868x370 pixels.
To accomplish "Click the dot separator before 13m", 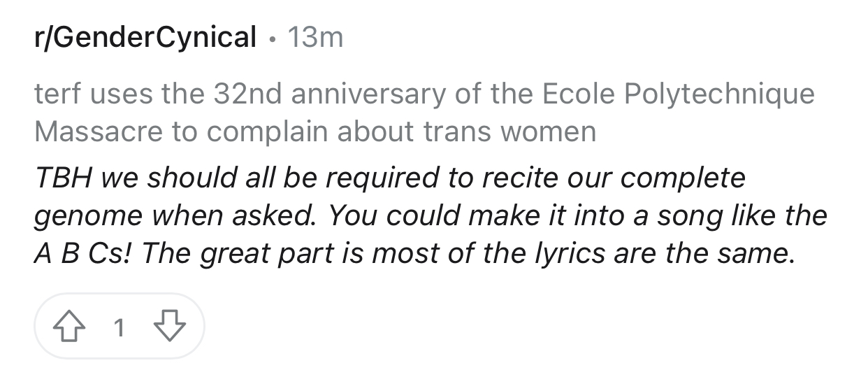I will [272, 38].
